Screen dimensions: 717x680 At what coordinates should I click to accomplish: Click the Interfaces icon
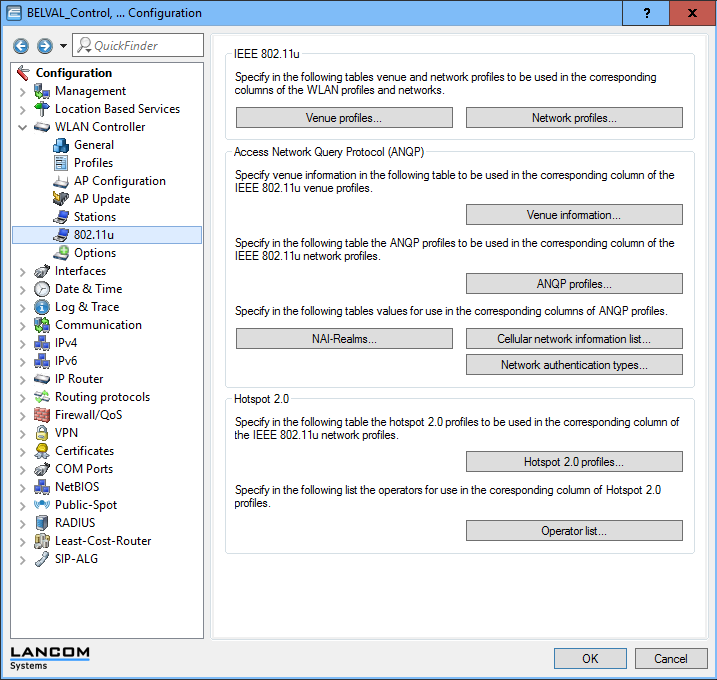(x=42, y=271)
